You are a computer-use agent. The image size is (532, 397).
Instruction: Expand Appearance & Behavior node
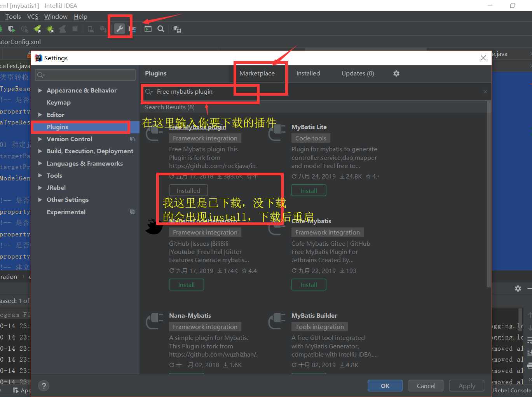pyautogui.click(x=40, y=91)
